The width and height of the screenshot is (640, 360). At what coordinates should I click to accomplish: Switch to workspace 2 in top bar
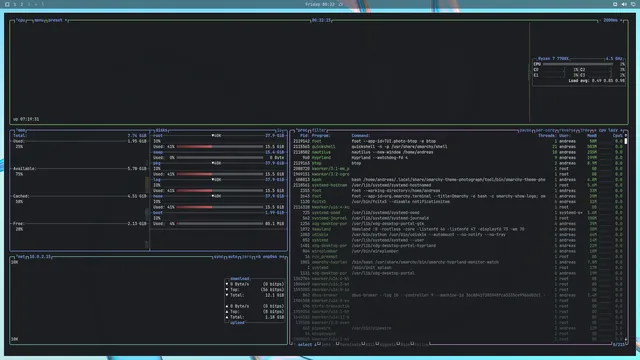click(22, 4)
